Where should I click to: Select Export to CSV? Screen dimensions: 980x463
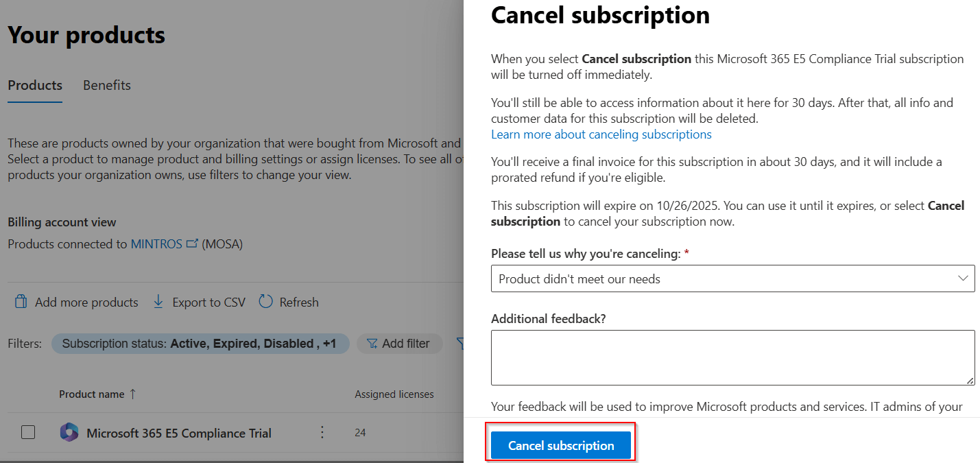coord(198,302)
